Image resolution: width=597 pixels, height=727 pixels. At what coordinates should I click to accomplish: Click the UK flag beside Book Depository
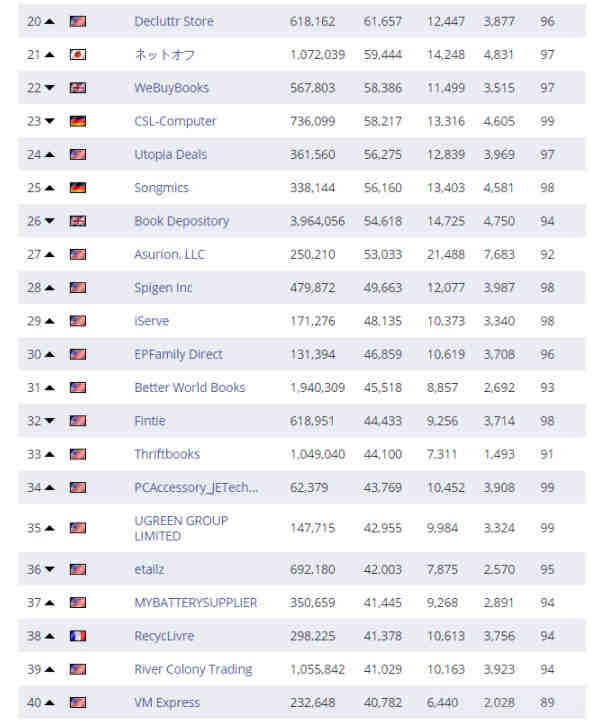78,221
